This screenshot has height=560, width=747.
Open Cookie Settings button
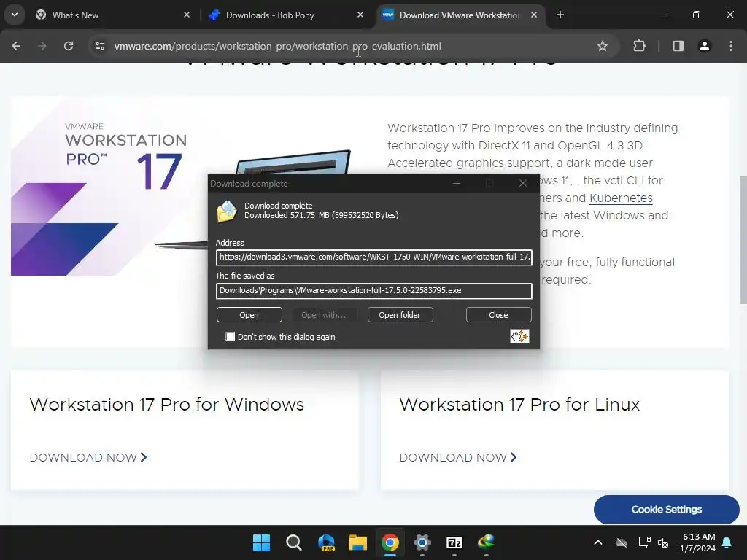click(667, 510)
